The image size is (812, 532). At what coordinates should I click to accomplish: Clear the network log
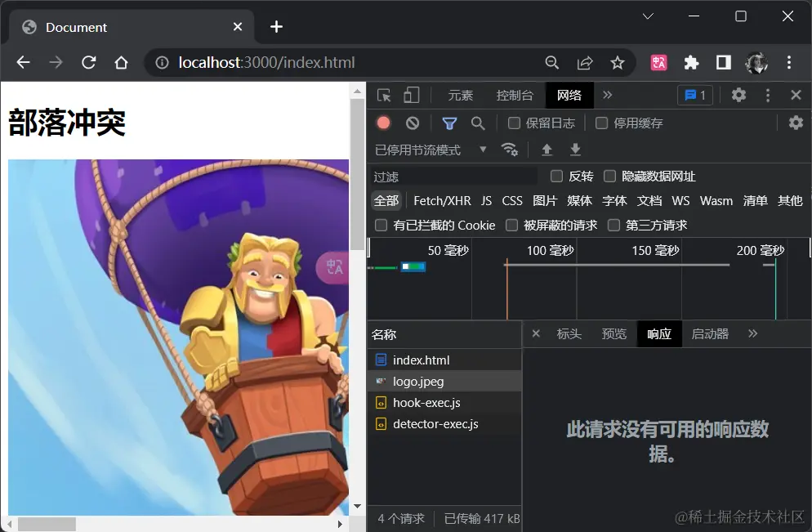pyautogui.click(x=413, y=123)
